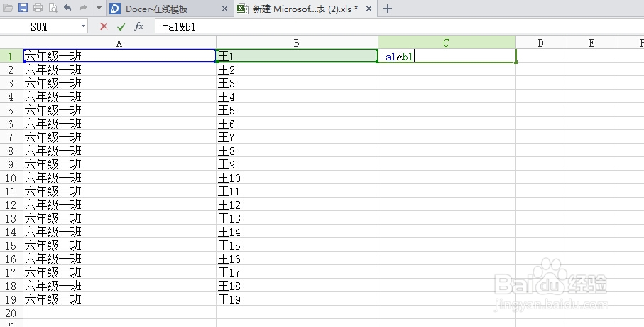Click cell containing 王14

pyautogui.click(x=297, y=232)
